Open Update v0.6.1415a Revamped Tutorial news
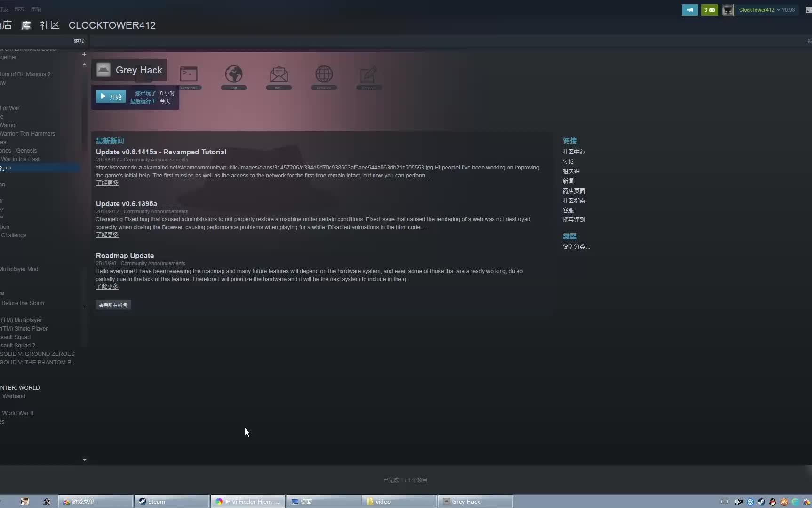The image size is (812, 508). [x=161, y=152]
